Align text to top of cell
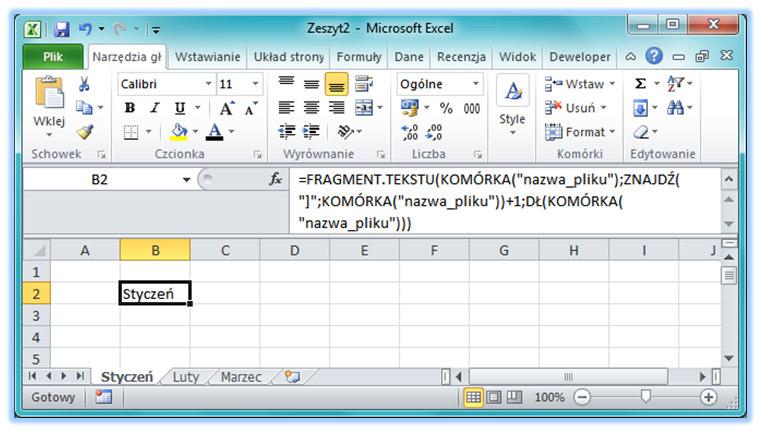Viewport: 759px width, 431px height. coord(286,83)
